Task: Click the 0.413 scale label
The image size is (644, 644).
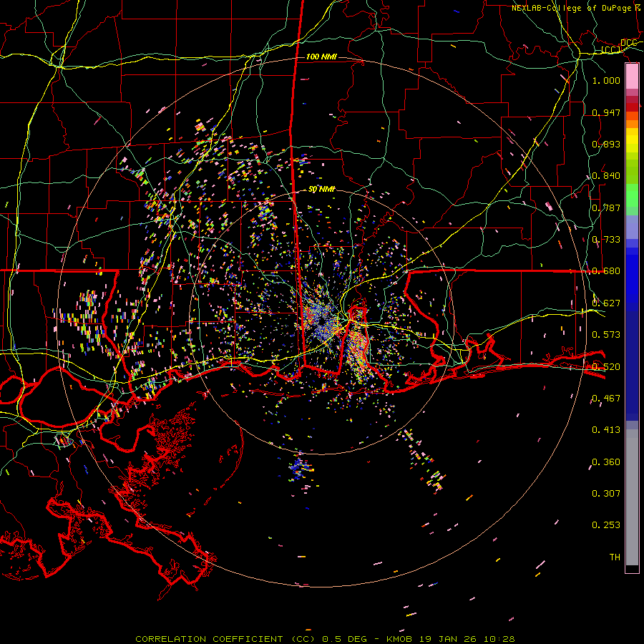Action: (x=606, y=430)
